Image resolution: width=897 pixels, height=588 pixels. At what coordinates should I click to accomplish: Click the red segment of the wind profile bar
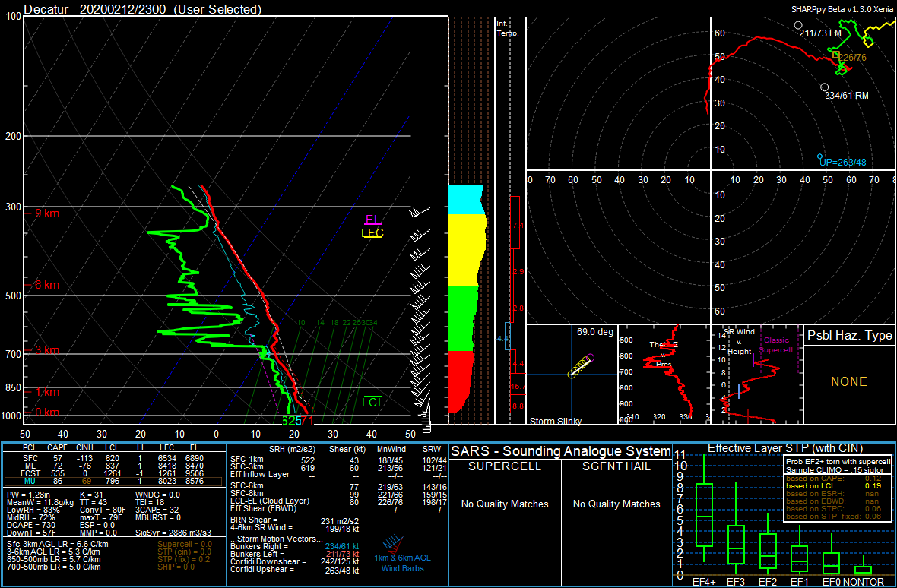click(x=461, y=381)
